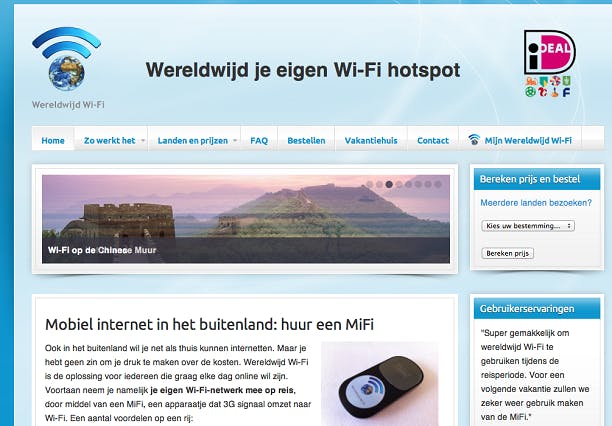
Task: Follow the 'Meerdere landen bezoeken?' link
Action: click(536, 203)
